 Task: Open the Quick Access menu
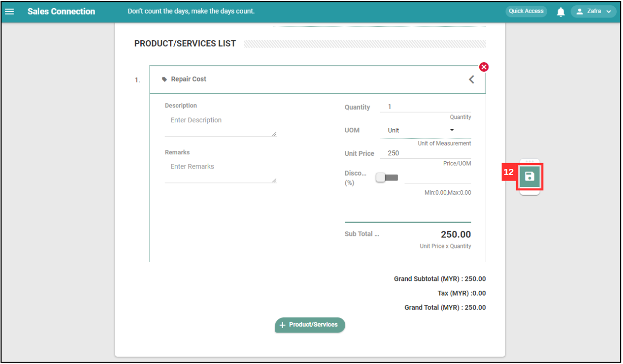pyautogui.click(x=526, y=11)
